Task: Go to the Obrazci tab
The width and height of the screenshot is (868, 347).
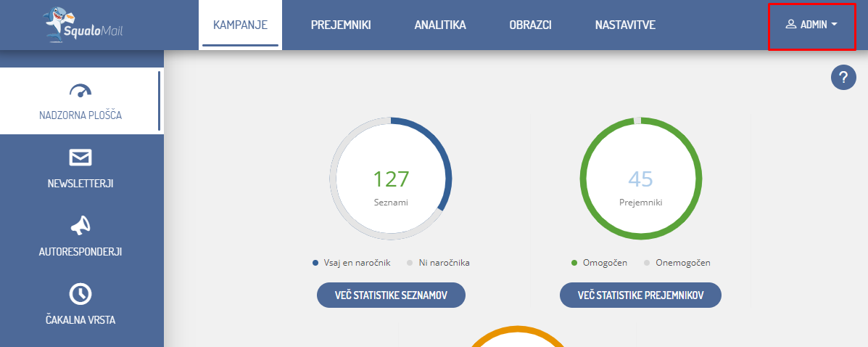Action: 530,25
